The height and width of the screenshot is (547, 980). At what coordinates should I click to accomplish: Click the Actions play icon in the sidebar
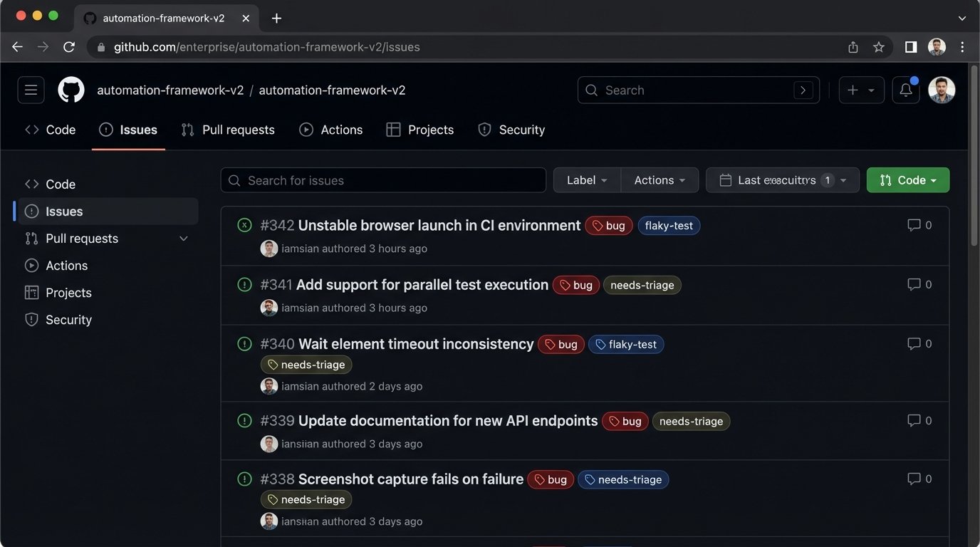(31, 265)
